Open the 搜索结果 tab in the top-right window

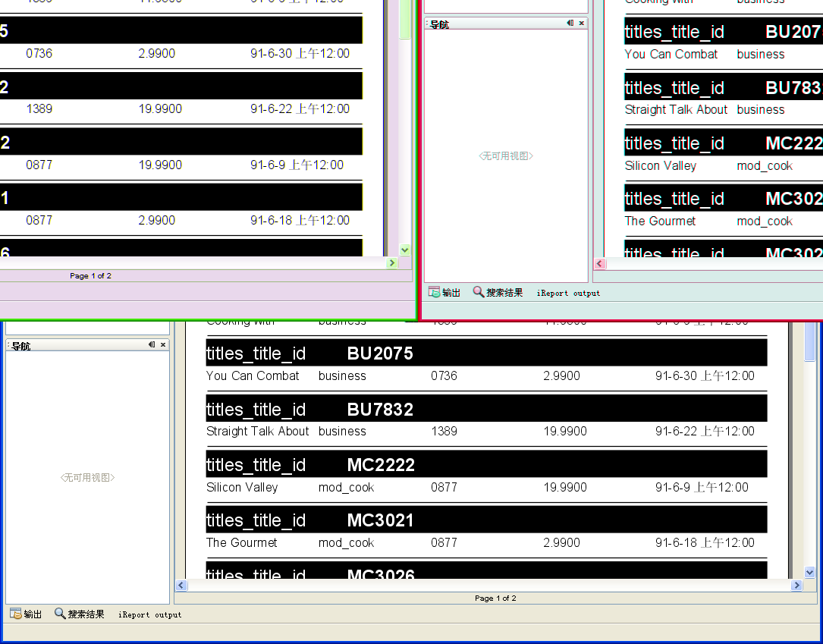498,292
